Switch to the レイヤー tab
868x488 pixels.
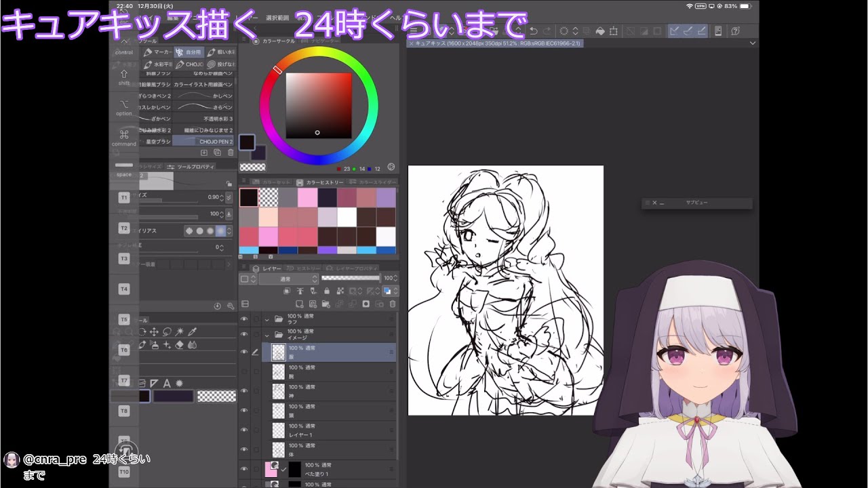(268, 269)
